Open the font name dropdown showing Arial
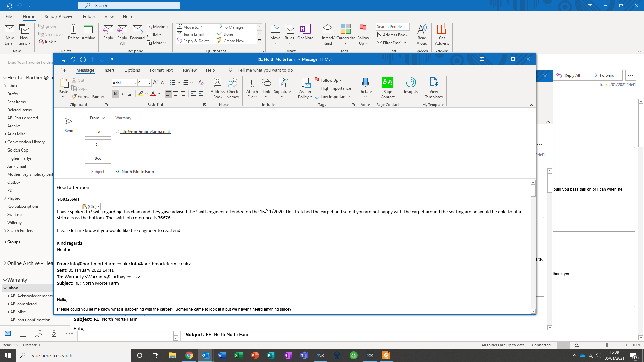The width and height of the screenshot is (644, 362). 135,83
